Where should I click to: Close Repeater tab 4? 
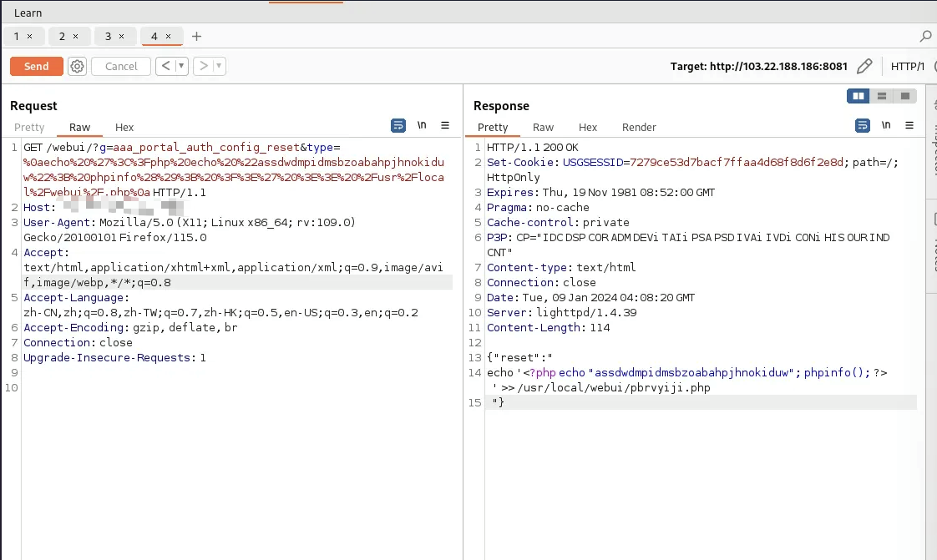[x=169, y=37]
